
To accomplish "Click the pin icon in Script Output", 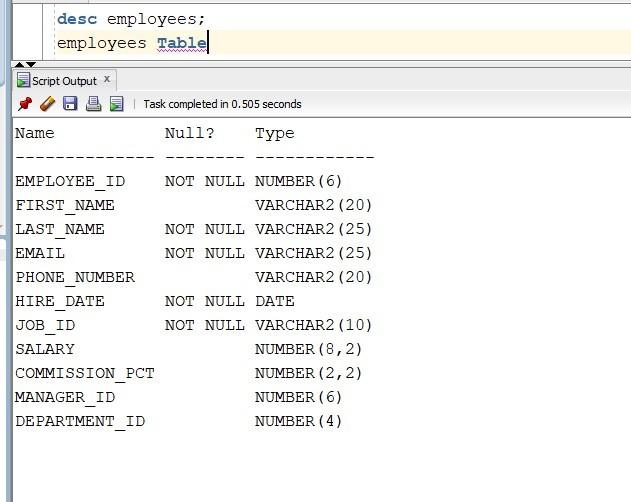I will coord(25,104).
